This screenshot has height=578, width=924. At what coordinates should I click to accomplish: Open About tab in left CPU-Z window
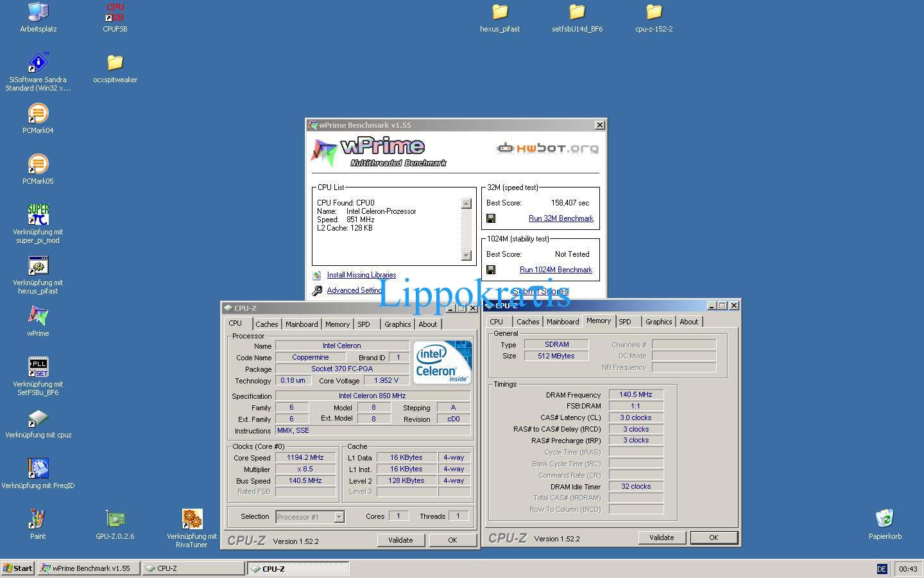(428, 324)
